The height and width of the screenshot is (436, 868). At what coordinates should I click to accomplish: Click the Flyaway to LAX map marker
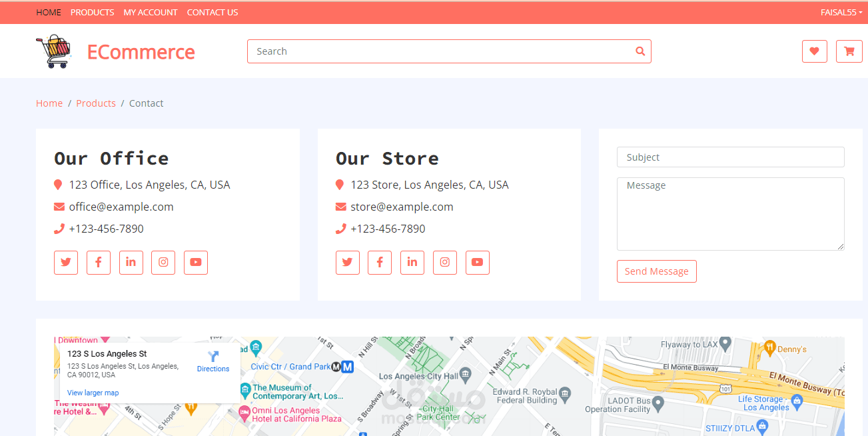(726, 343)
